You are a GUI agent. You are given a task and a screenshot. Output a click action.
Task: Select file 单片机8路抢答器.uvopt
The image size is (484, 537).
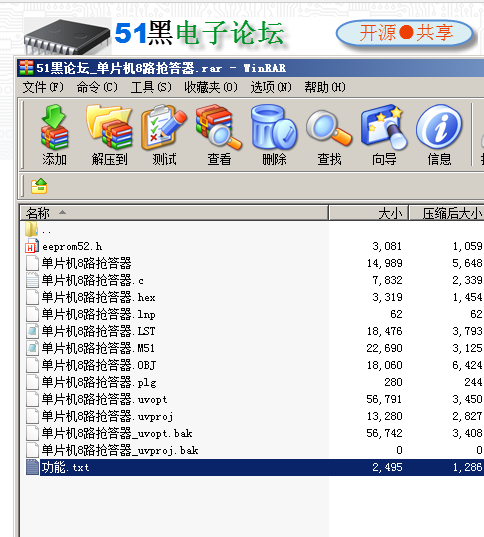click(x=104, y=399)
